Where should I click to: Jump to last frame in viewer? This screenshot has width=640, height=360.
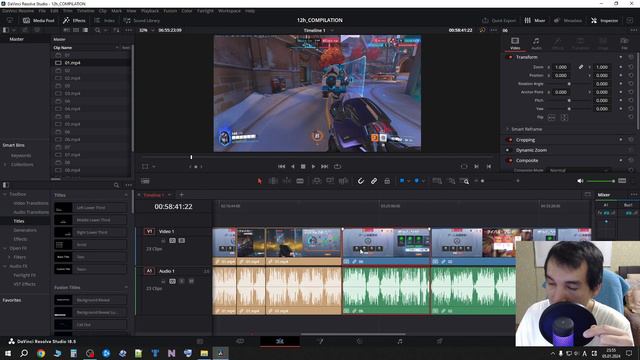point(324,167)
